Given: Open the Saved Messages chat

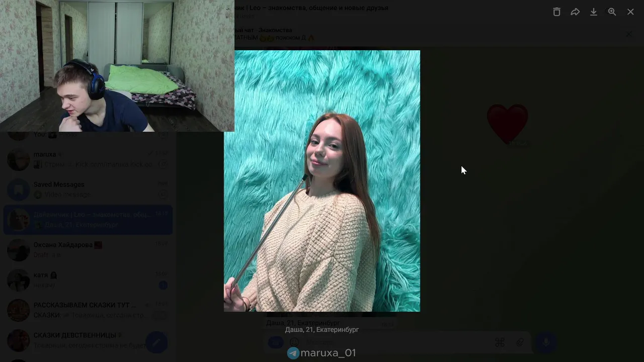Looking at the screenshot, I should (88, 190).
